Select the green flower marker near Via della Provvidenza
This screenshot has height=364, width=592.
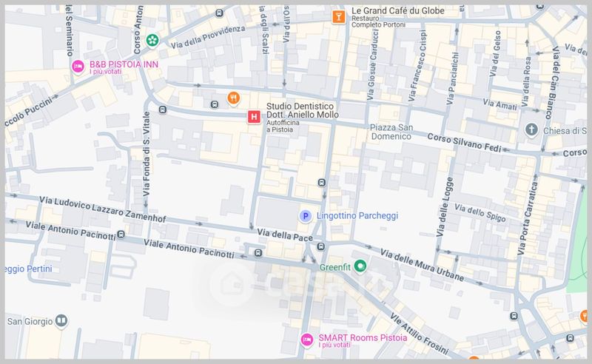(152, 41)
